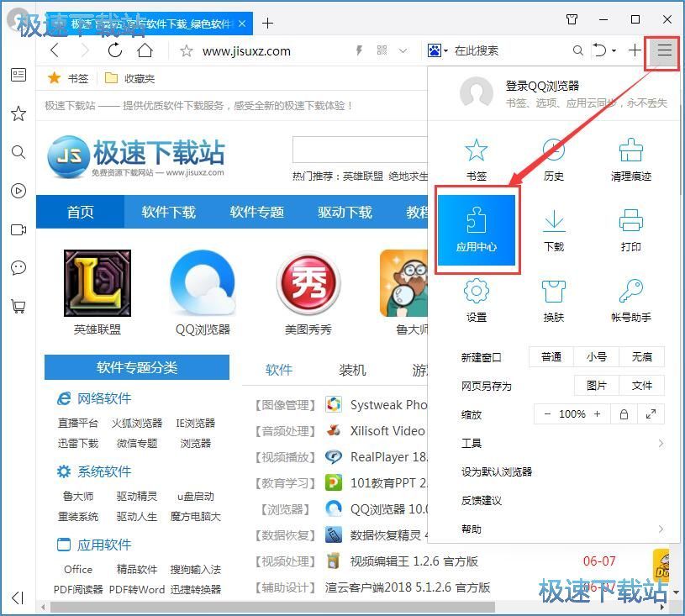Increase zoom with plus button

597,413
